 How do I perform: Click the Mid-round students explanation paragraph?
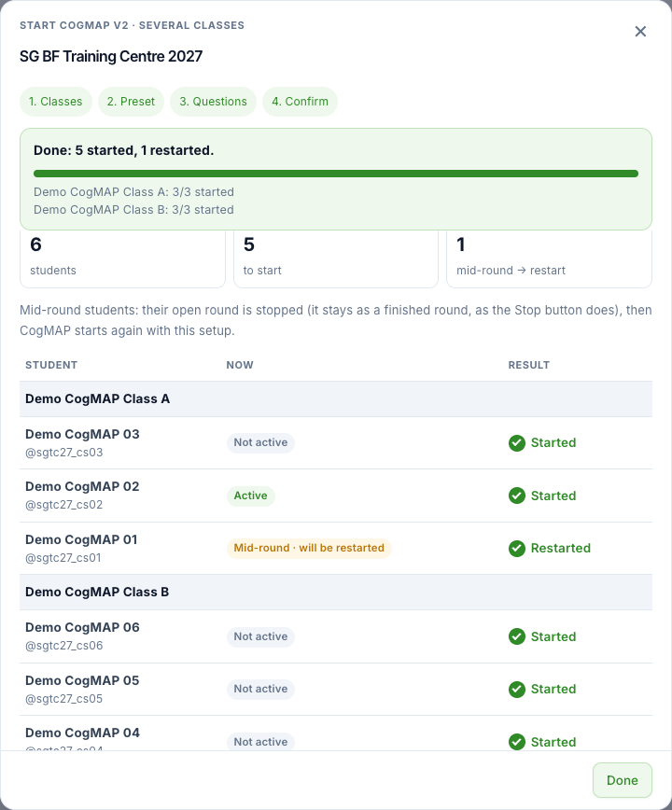(x=336, y=320)
